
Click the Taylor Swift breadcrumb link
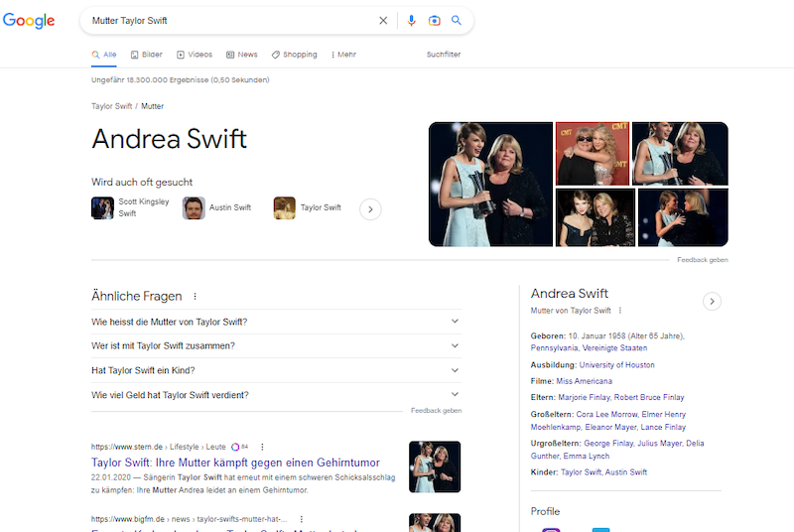111,106
